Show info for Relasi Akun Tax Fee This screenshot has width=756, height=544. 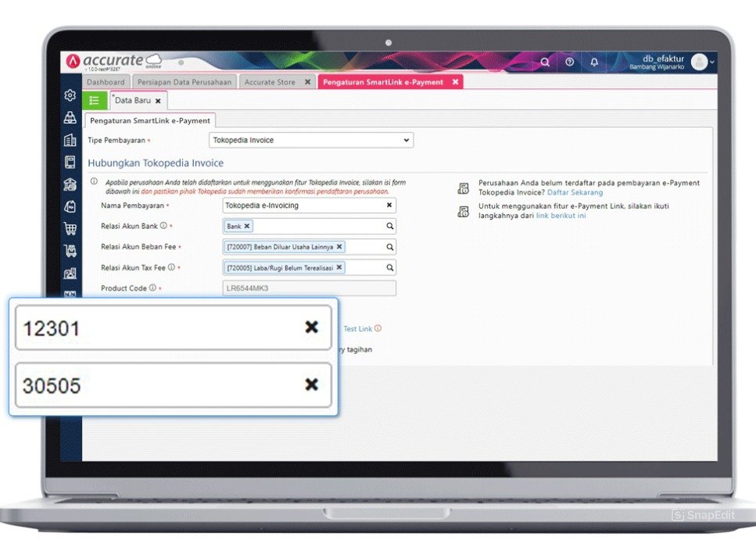coord(171,267)
